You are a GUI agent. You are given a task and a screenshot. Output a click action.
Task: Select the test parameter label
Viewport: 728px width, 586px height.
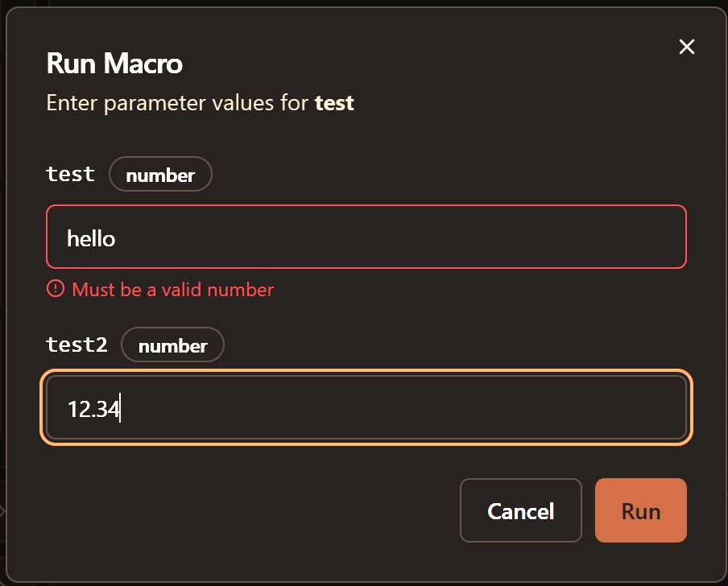point(71,174)
